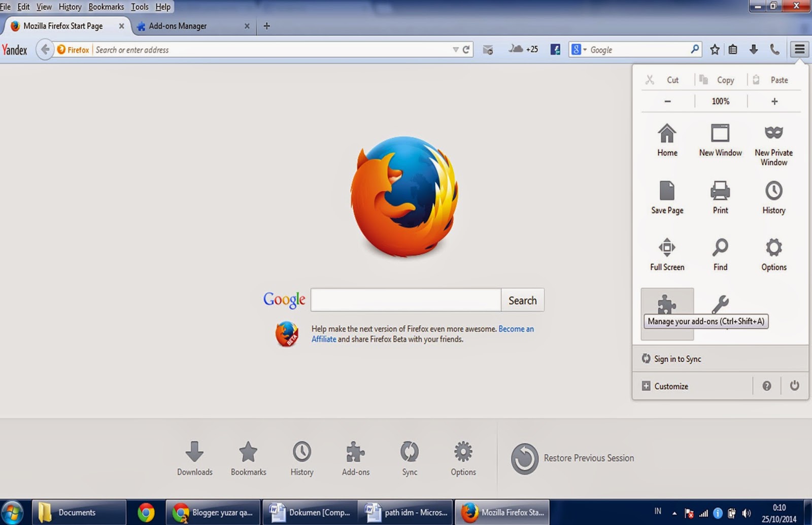Open the search engine selector dropdown
The image size is (812, 525).
(x=579, y=49)
